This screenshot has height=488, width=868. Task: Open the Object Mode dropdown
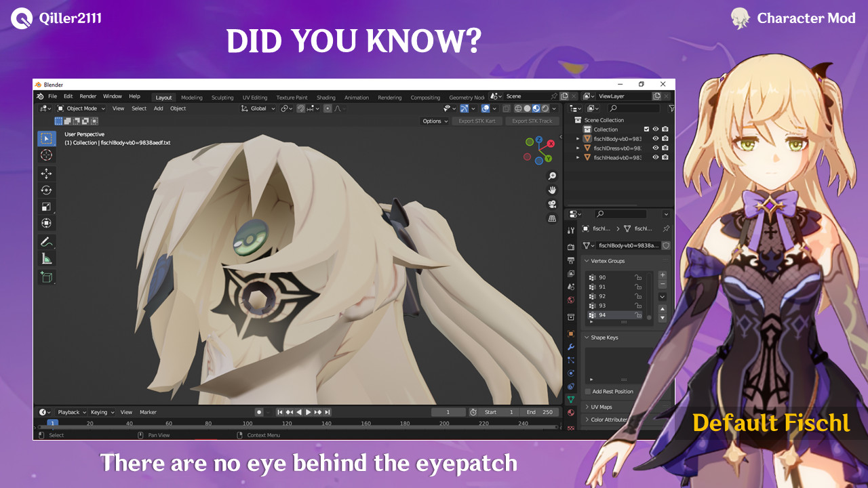[x=81, y=108]
